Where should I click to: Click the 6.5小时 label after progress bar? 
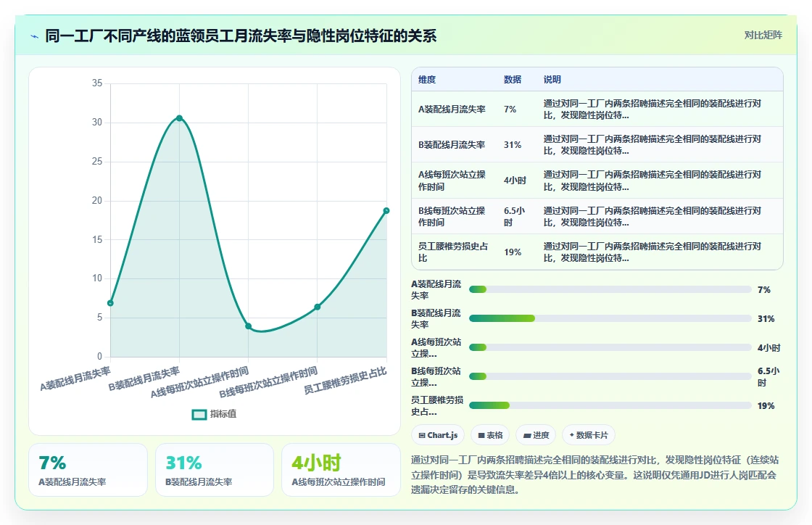coord(768,377)
